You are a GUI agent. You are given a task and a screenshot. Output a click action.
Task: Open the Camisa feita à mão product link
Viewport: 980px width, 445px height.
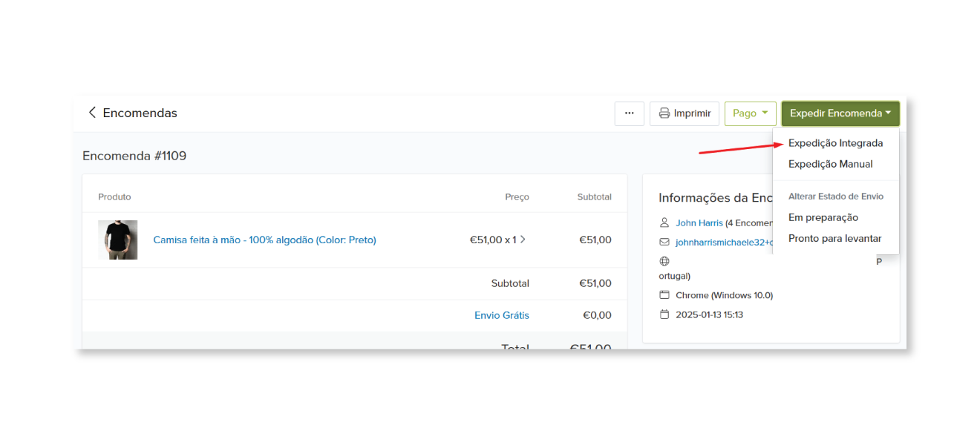pos(264,240)
